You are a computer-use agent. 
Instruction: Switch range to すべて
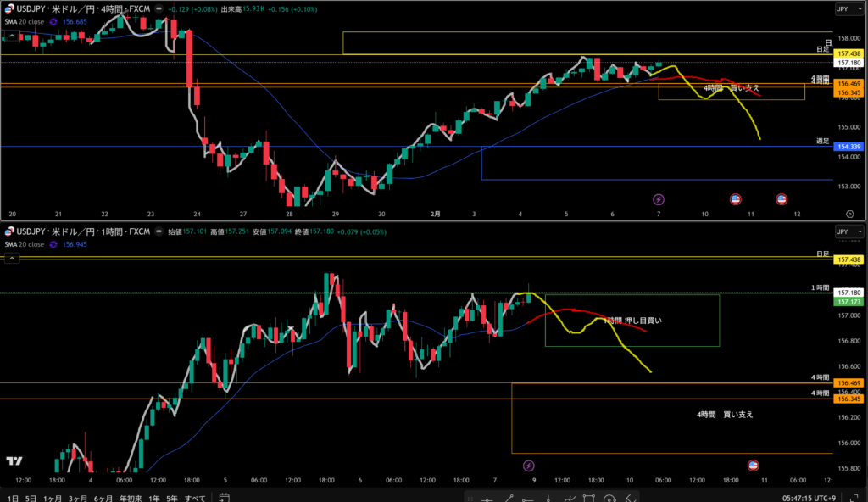(x=194, y=497)
